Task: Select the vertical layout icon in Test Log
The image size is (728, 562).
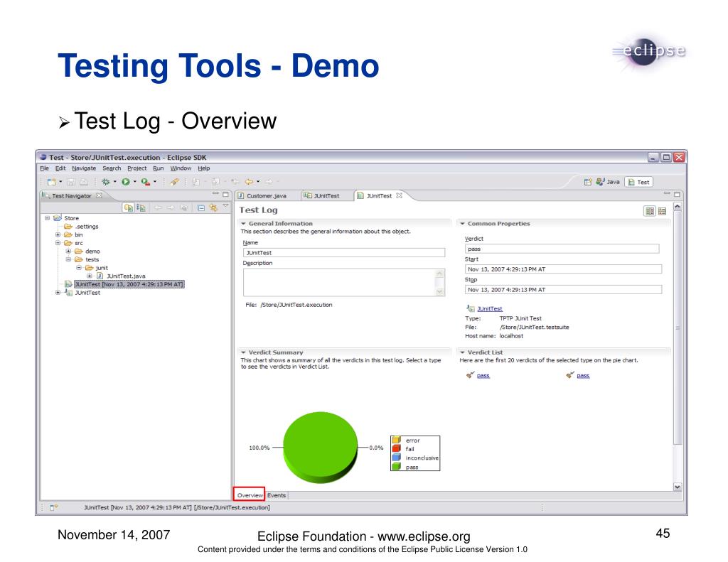Action: (x=662, y=211)
